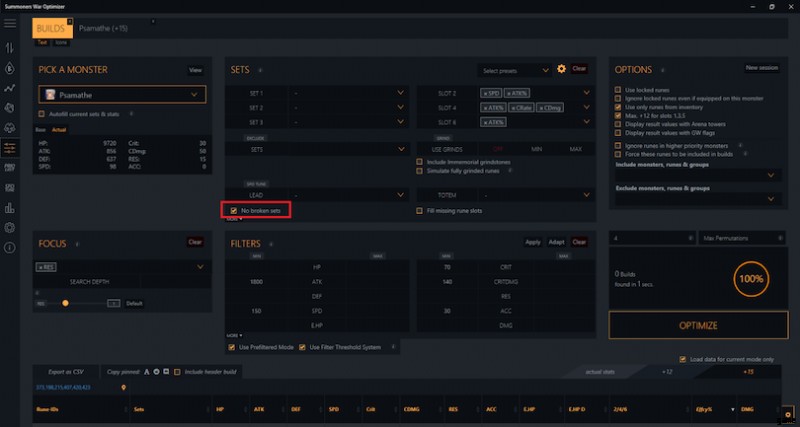
Task: Click the gear icon in the results table corner
Action: [788, 412]
